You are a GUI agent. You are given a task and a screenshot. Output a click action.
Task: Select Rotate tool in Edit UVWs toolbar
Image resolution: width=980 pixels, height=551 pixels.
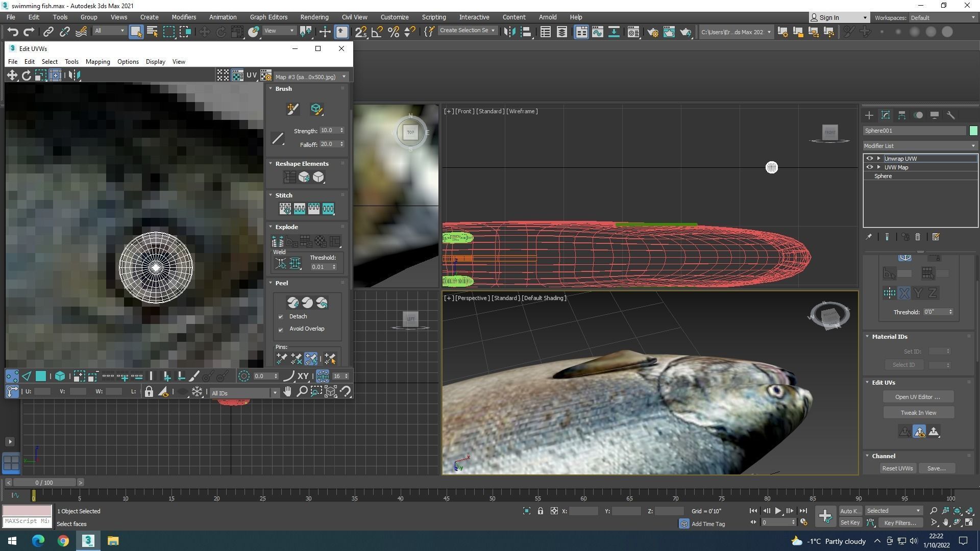26,76
